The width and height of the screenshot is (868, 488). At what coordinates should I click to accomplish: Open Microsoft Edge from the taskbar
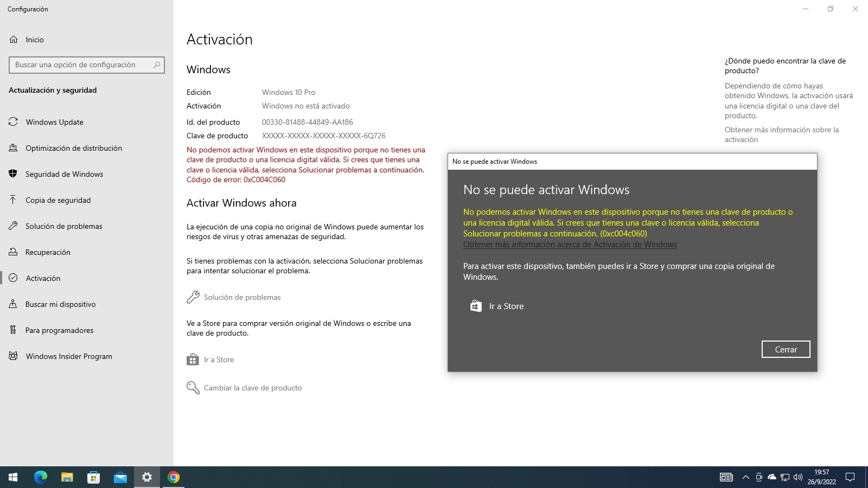tap(41, 477)
